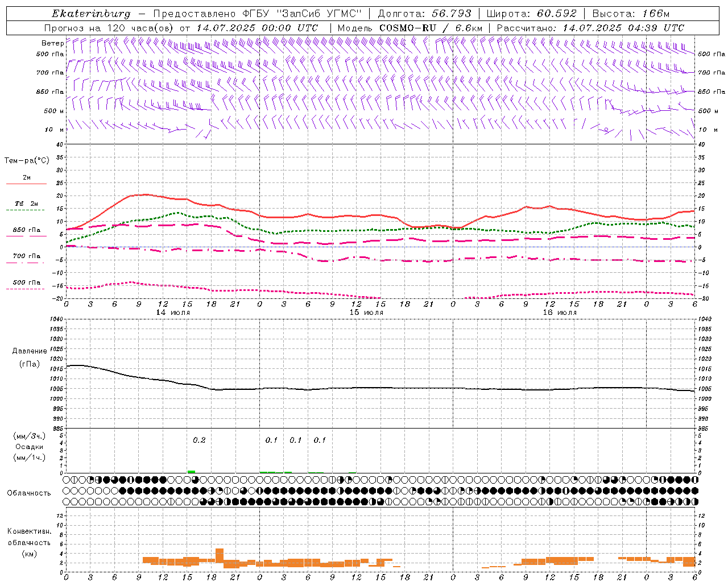This screenshot has height=582, width=728.
Task: Click the green precipitation bar under 0.2
Action: point(192,472)
